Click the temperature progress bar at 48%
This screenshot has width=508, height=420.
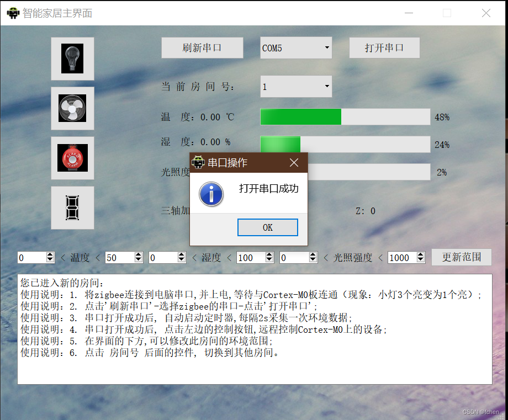(345, 116)
